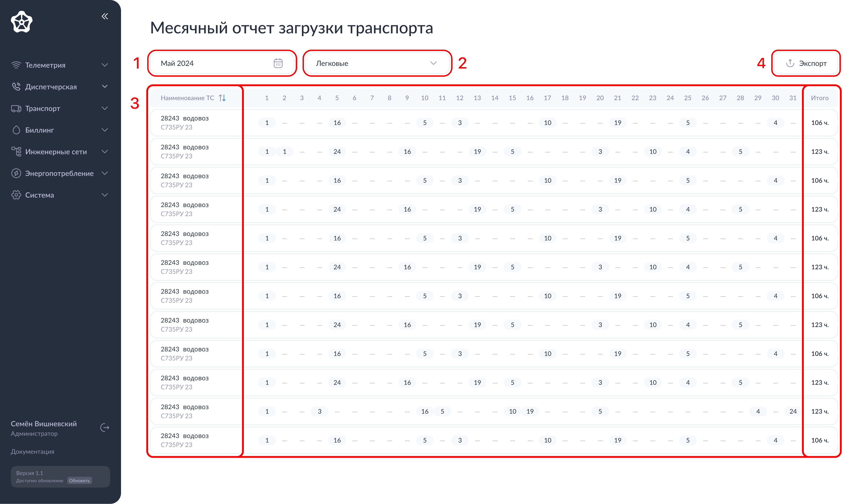Click the Транспорт truck icon
867x504 pixels.
coord(16,108)
